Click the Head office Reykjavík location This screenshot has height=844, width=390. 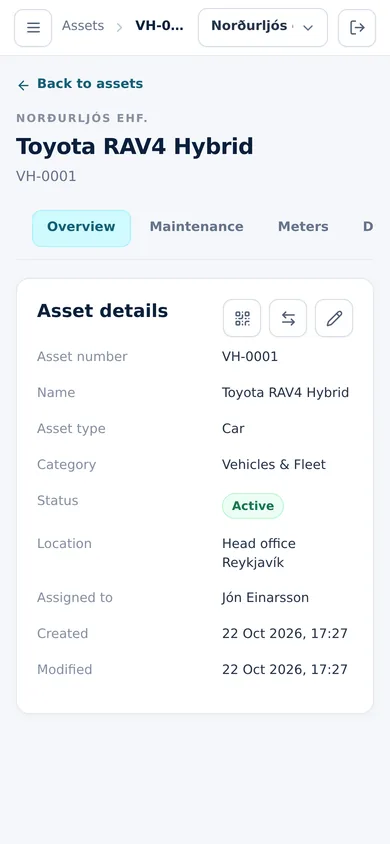[x=259, y=553]
